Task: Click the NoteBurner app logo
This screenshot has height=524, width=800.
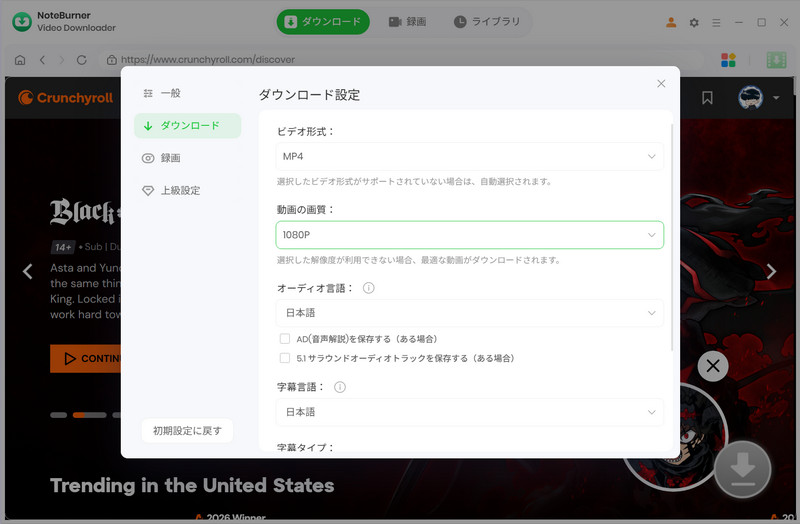Action: coord(22,22)
